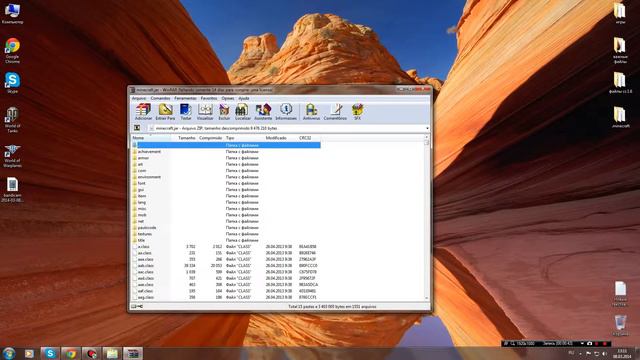This screenshot has width=640, height=360.
Task: Select the gui folder
Action: [x=141, y=189]
